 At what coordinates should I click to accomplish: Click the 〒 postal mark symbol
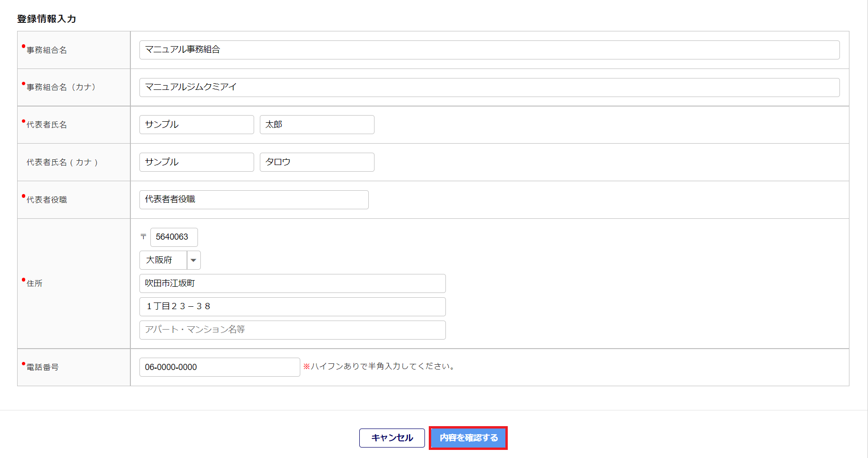coord(143,237)
